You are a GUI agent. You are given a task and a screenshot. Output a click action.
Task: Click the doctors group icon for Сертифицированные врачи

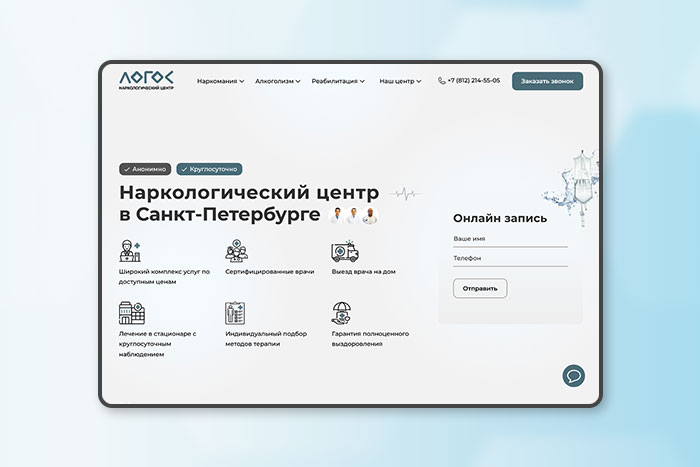[237, 250]
